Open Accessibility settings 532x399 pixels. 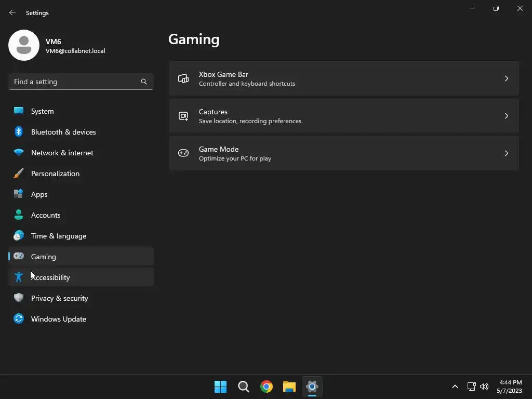pos(81,277)
